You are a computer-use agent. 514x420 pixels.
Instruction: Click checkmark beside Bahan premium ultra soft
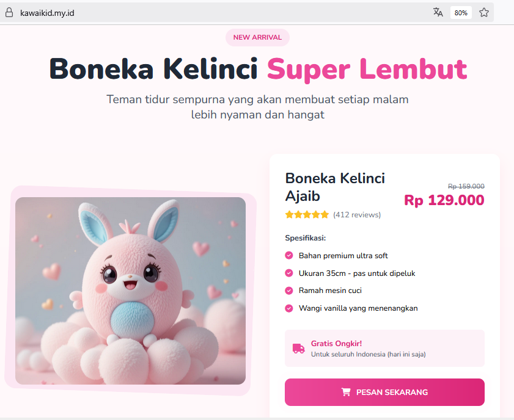(289, 256)
